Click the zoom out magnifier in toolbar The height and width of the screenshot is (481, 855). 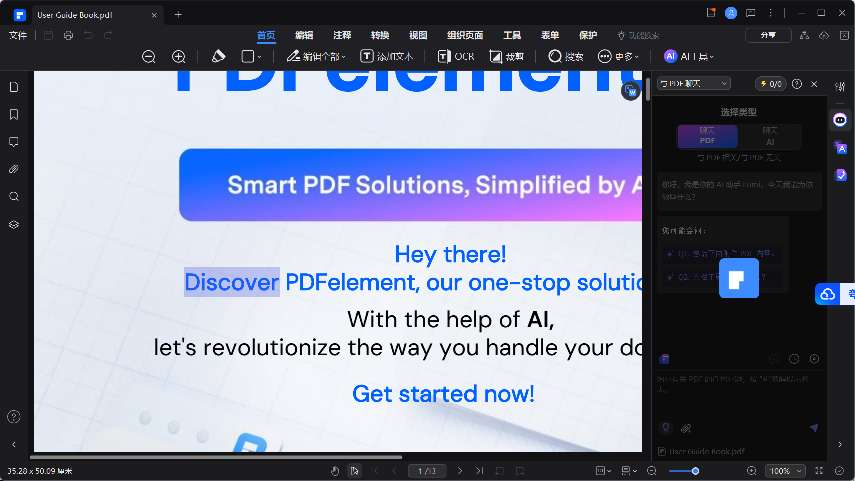click(x=149, y=57)
